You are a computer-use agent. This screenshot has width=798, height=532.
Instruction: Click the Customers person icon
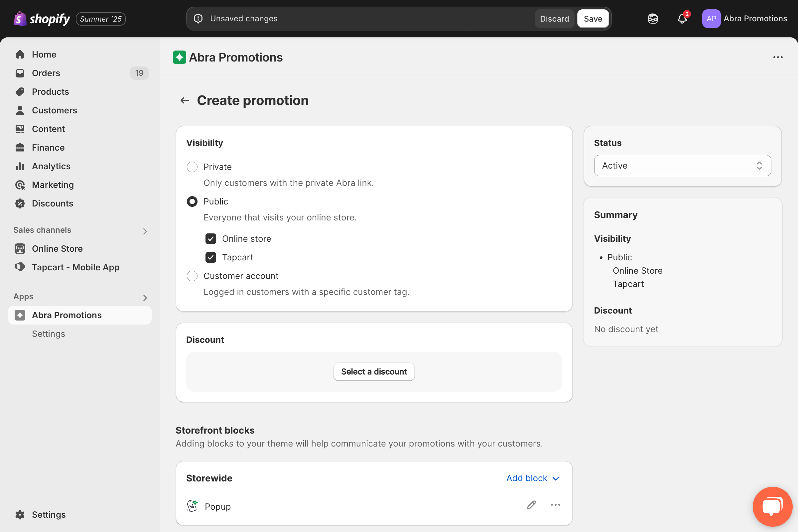coord(20,110)
